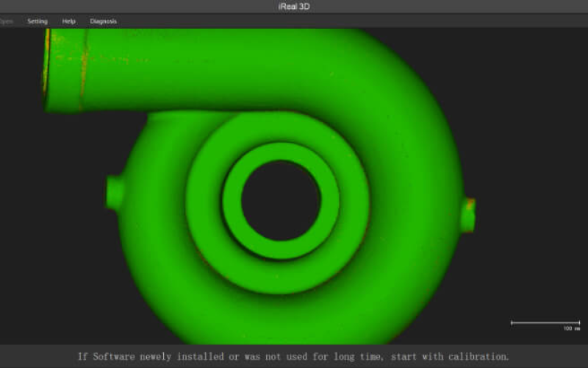Click the iReal 3D window title

(x=294, y=7)
